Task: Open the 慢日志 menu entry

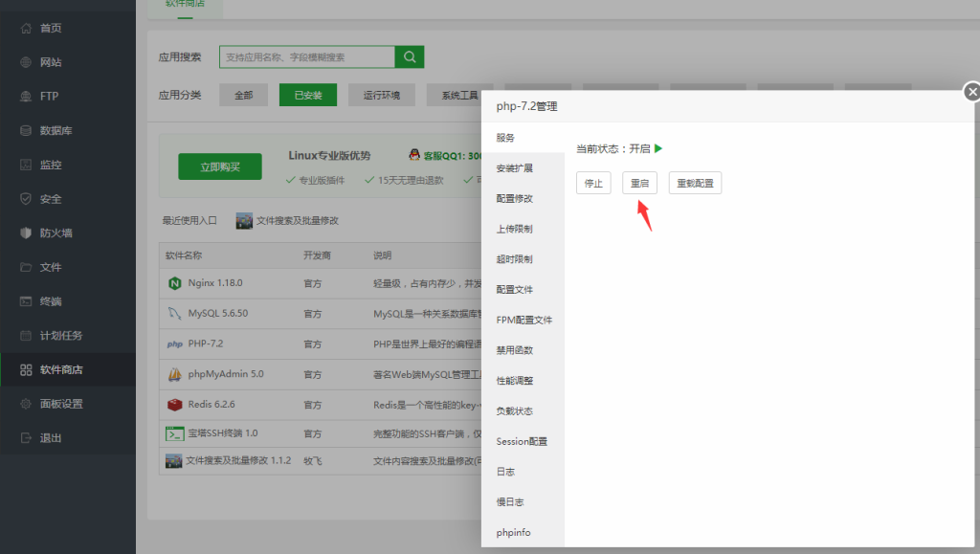Action: [508, 501]
